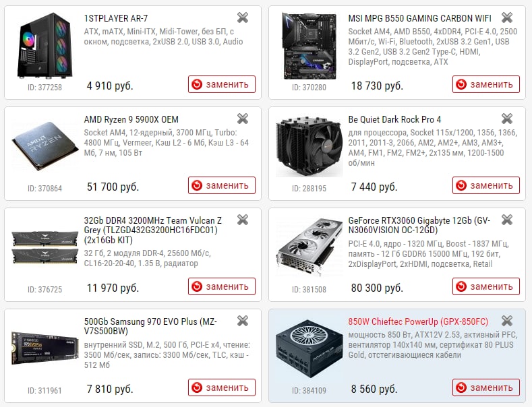Open the GeForce RTX3060 Gigabyte title link
The height and width of the screenshot is (407, 532).
coord(419,225)
